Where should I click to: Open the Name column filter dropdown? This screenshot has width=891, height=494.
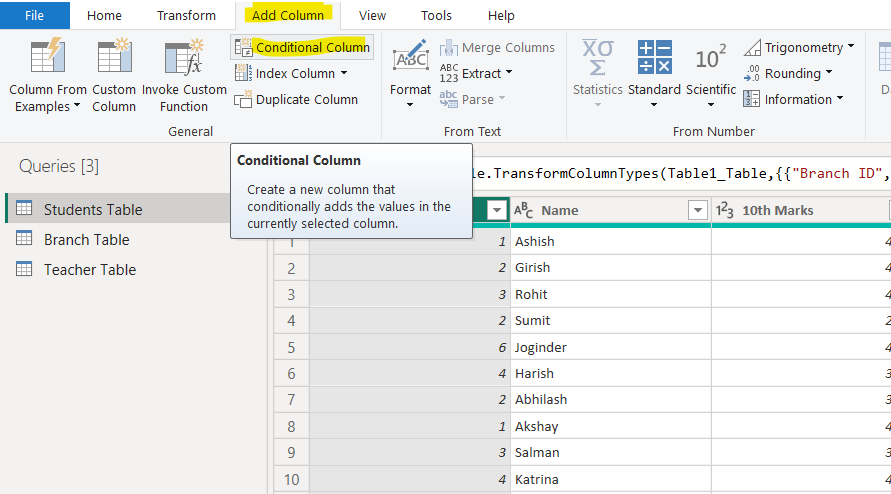click(698, 210)
